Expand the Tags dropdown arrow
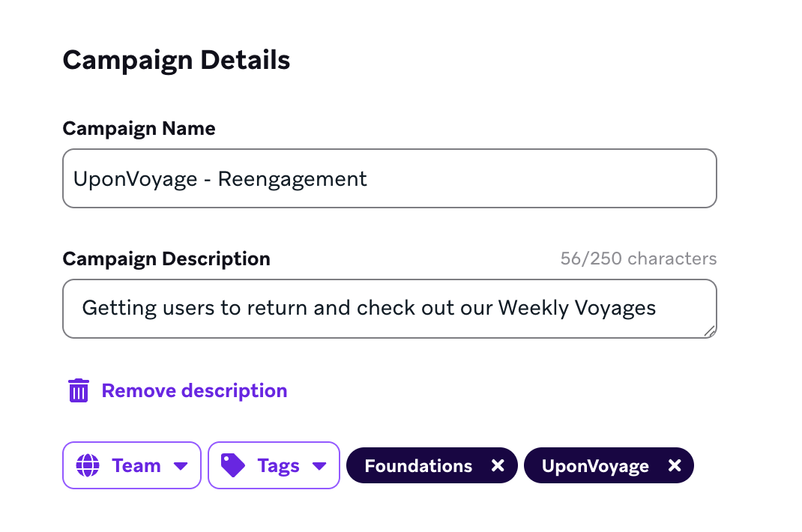Image resolution: width=802 pixels, height=532 pixels. point(319,466)
